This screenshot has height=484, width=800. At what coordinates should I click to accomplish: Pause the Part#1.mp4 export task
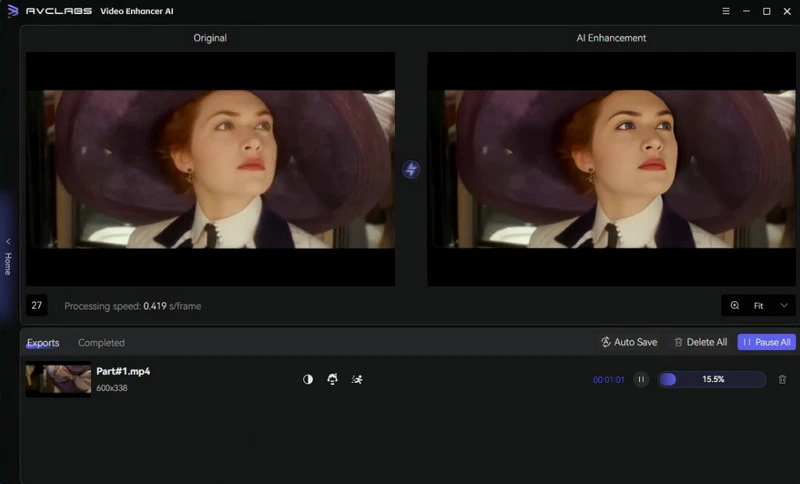[x=641, y=379]
